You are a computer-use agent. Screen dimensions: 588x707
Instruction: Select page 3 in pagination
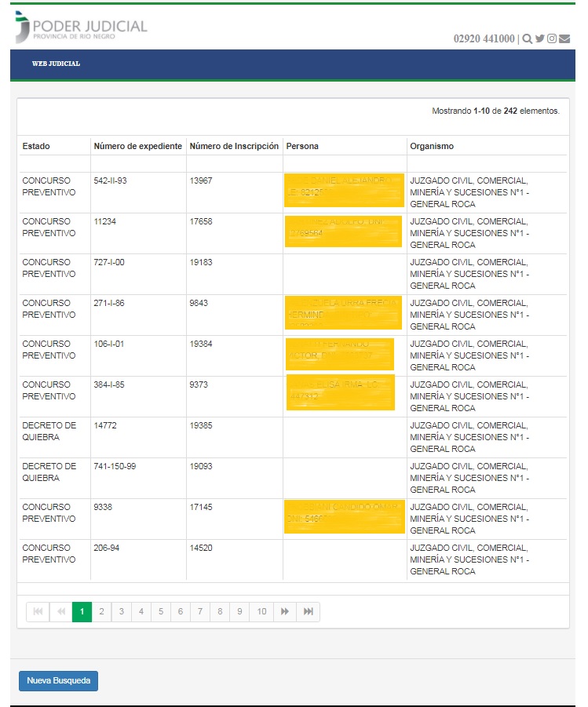tap(122, 611)
